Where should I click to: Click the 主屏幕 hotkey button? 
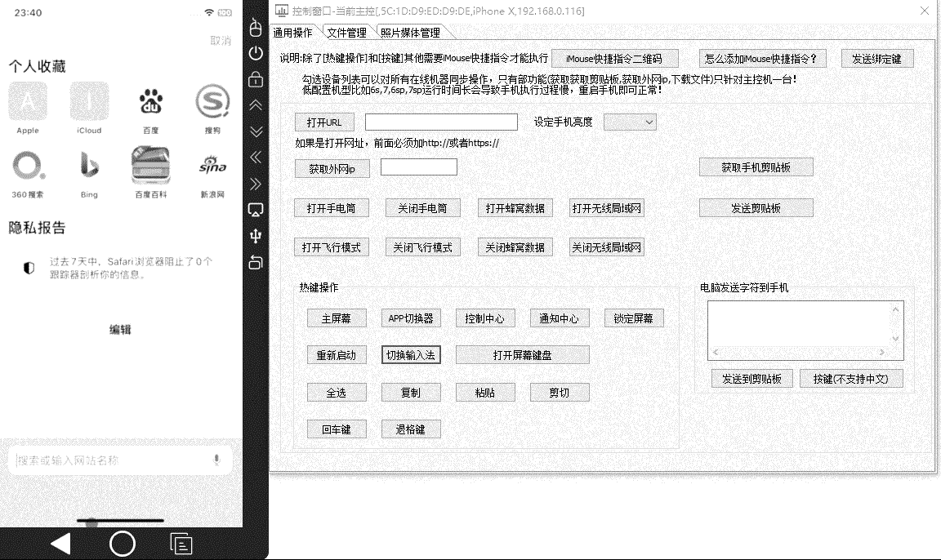click(x=337, y=318)
